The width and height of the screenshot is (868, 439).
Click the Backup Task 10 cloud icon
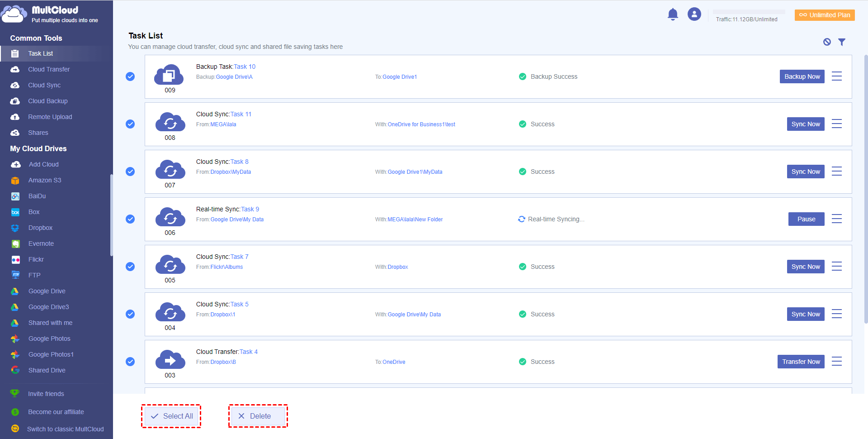pyautogui.click(x=169, y=75)
